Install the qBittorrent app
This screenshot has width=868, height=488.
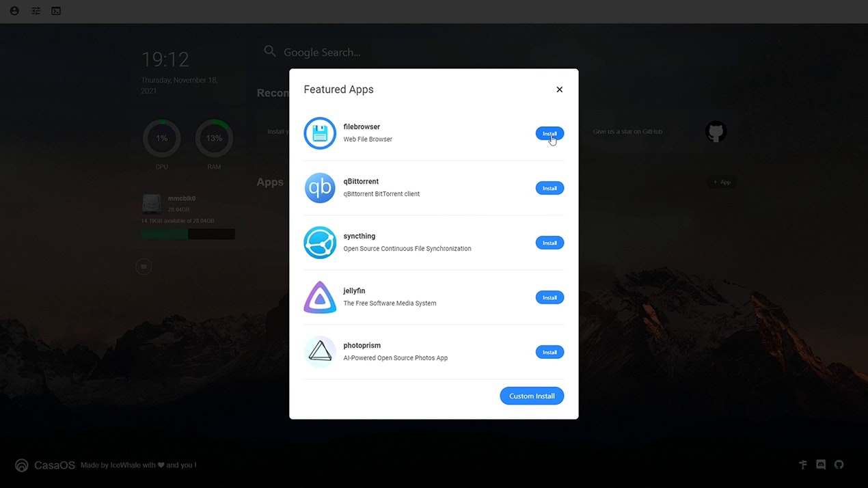(x=550, y=188)
